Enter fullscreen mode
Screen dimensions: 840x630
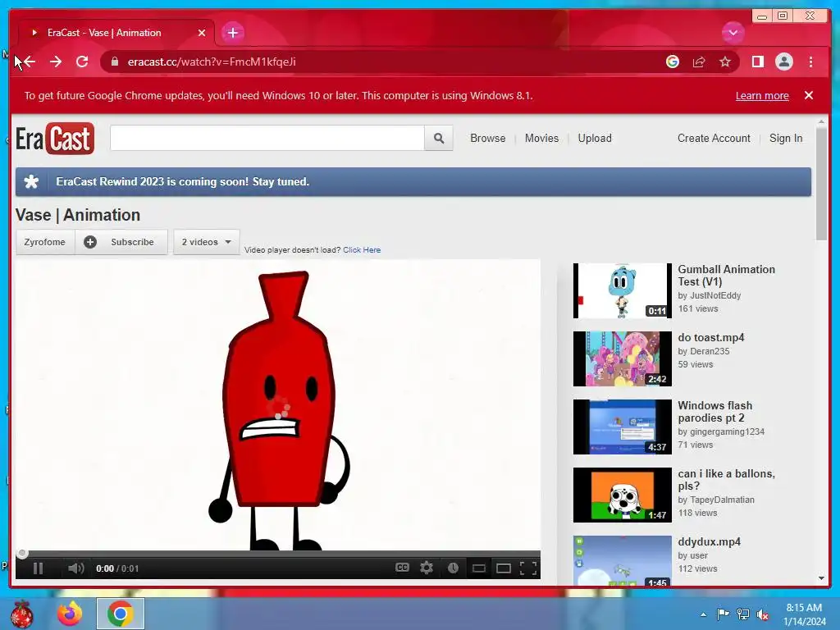(x=528, y=568)
